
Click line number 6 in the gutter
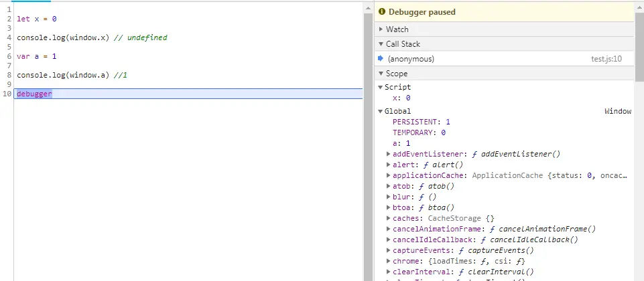click(x=9, y=56)
